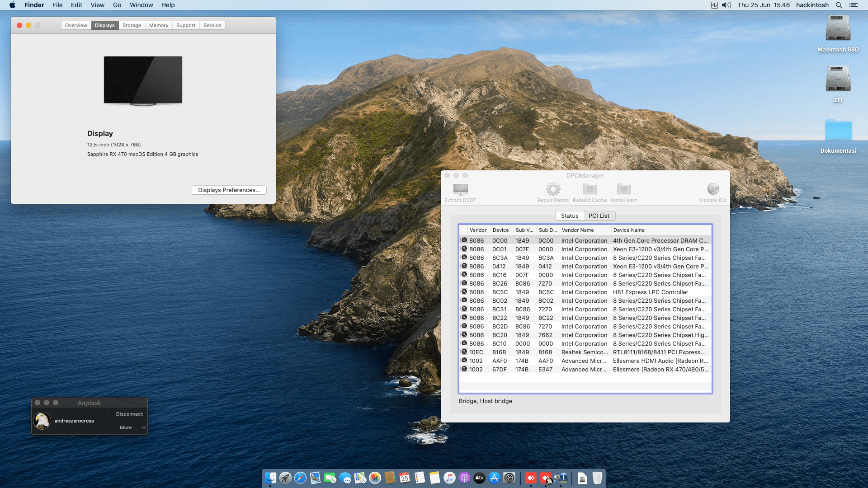Select the Realtek RTL8111 PCI row

(x=585, y=352)
